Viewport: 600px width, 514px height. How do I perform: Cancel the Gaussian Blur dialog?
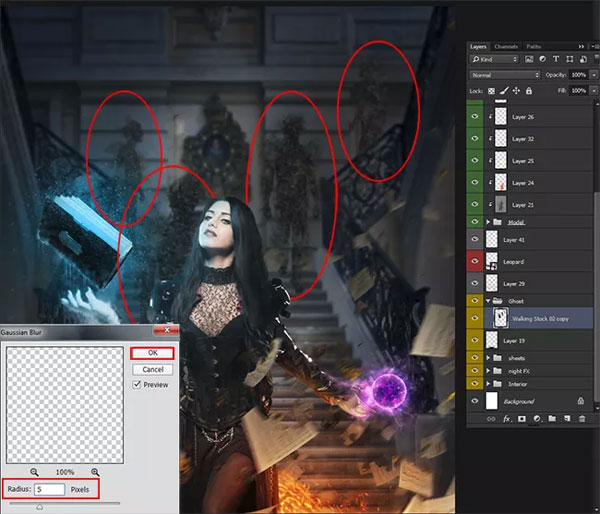tap(153, 369)
